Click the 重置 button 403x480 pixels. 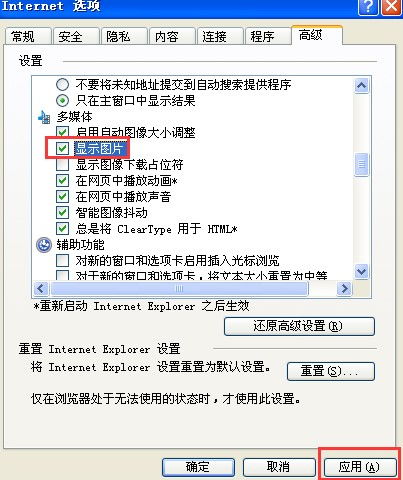(x=331, y=371)
